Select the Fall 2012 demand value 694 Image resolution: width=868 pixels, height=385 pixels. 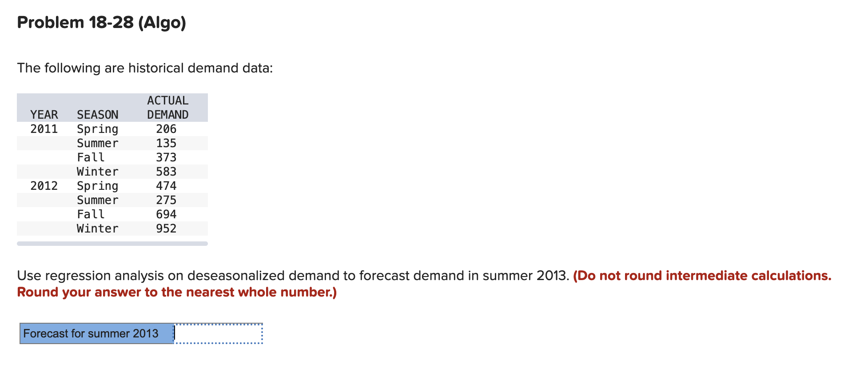coord(167,214)
